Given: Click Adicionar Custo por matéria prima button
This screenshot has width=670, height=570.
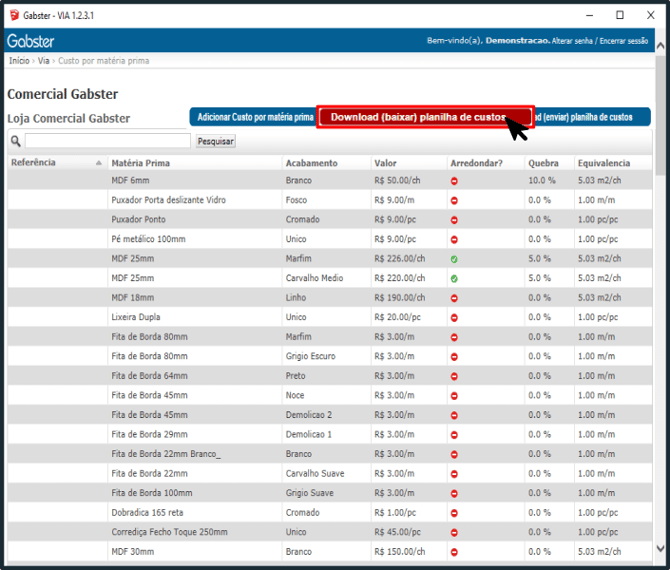Looking at the screenshot, I should (x=255, y=117).
